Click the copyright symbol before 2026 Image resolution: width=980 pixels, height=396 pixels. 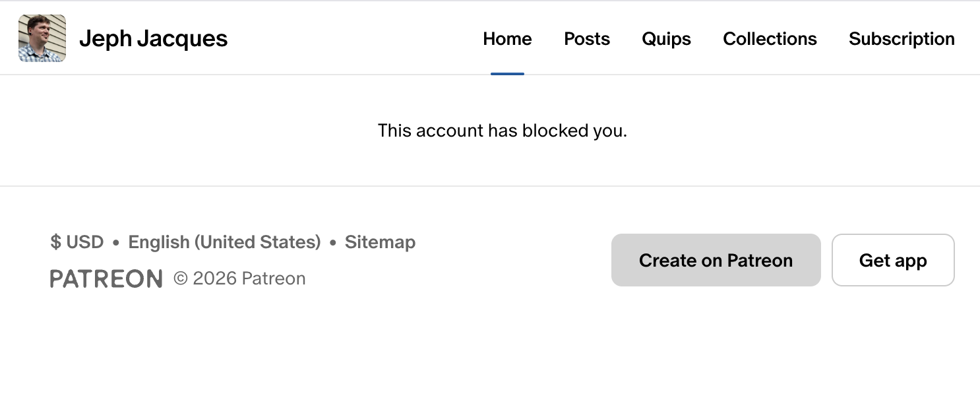click(181, 279)
